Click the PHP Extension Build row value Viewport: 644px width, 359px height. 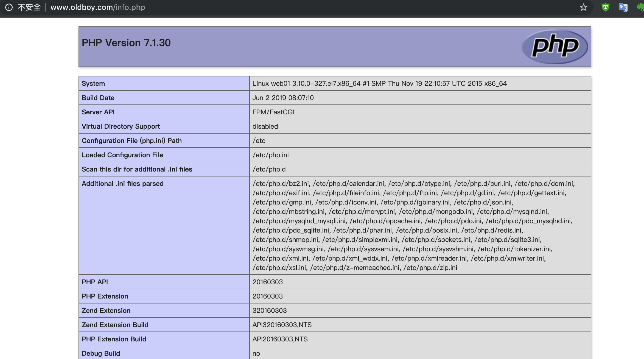pyautogui.click(x=280, y=339)
